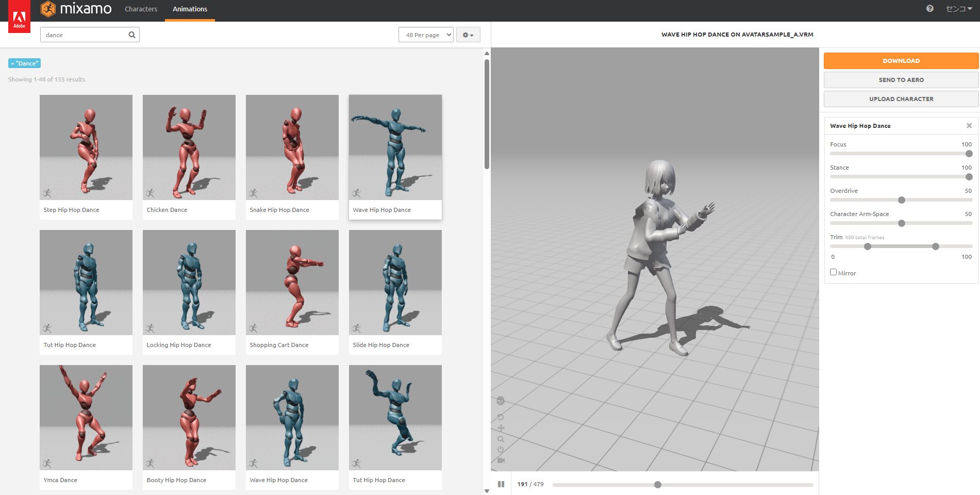
Task: Click the Mixamo logo icon
Action: point(49,9)
